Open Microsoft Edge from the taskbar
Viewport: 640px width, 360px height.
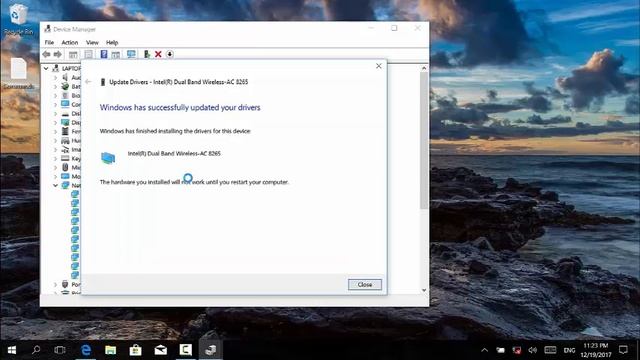pos(86,350)
